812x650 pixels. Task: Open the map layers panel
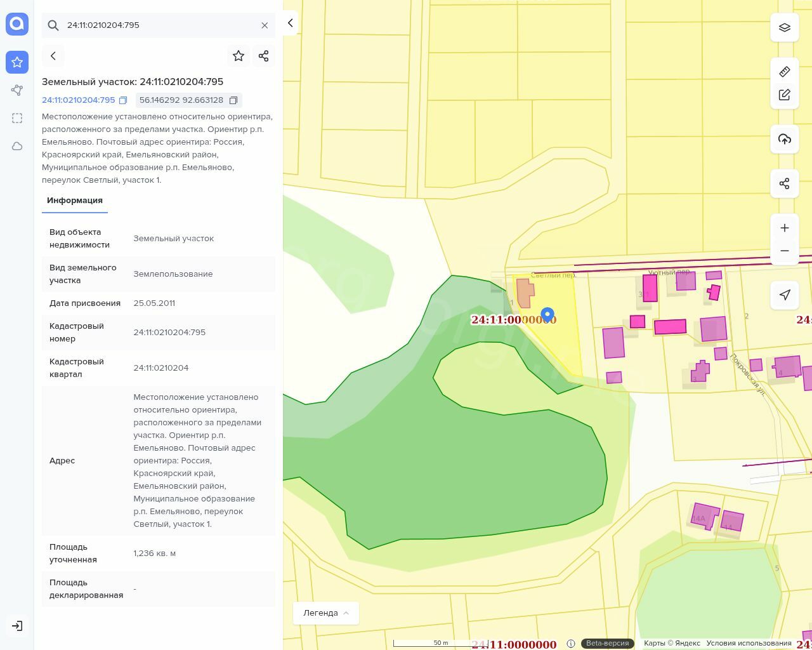tap(784, 27)
